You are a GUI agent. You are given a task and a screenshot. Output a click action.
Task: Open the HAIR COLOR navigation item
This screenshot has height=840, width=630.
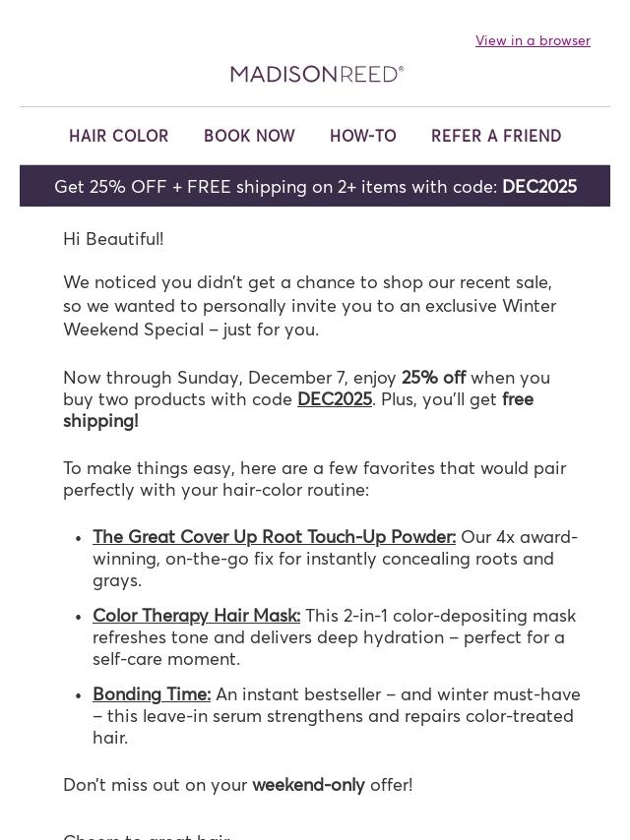tap(119, 136)
